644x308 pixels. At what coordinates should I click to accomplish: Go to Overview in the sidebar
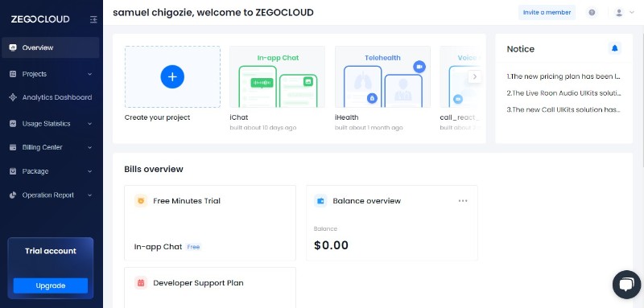pyautogui.click(x=51, y=47)
